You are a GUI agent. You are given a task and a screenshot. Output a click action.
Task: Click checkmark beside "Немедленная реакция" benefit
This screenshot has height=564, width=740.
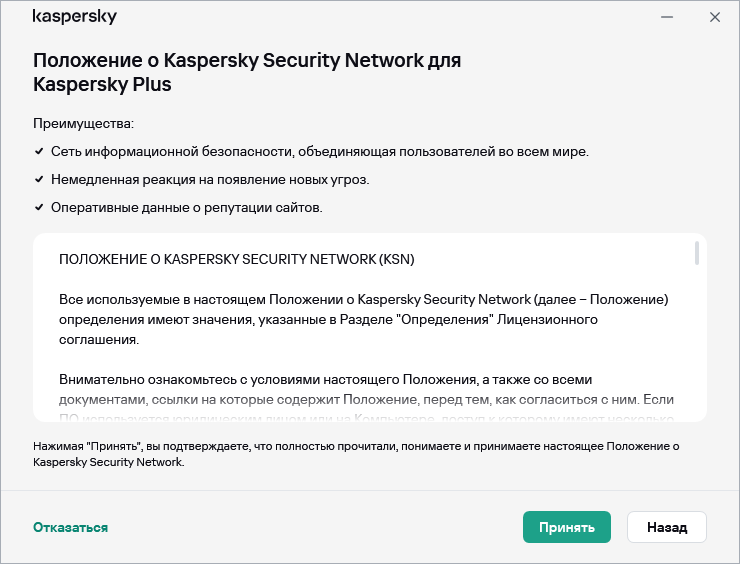point(39,180)
